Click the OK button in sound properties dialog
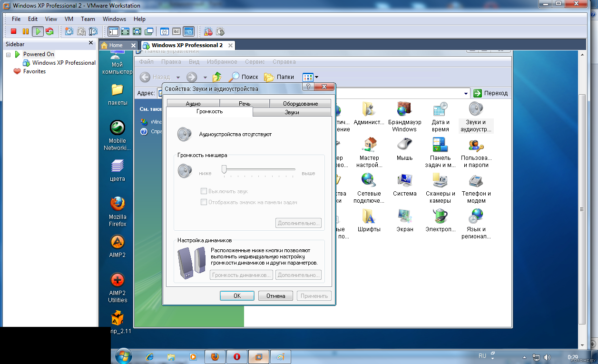This screenshot has height=364, width=598. coord(237,296)
